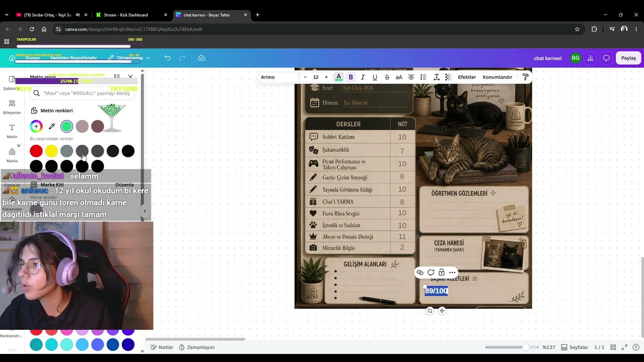Open the Dosya menu
This screenshot has width=644, height=362.
[x=32, y=58]
